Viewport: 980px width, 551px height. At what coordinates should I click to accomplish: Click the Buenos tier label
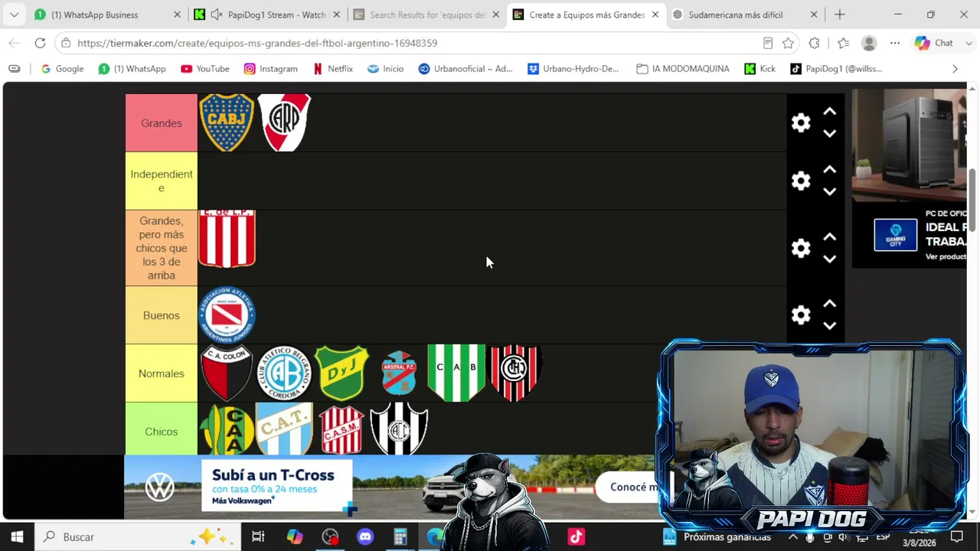pos(162,315)
